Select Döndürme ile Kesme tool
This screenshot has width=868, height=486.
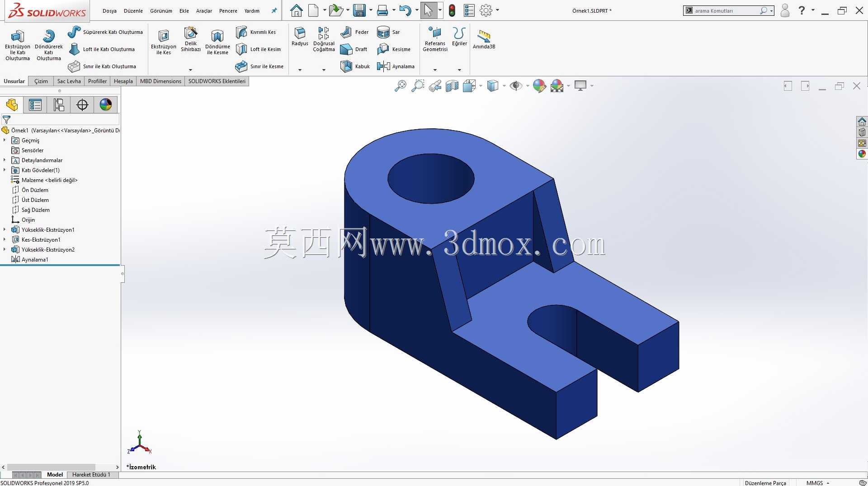(217, 42)
